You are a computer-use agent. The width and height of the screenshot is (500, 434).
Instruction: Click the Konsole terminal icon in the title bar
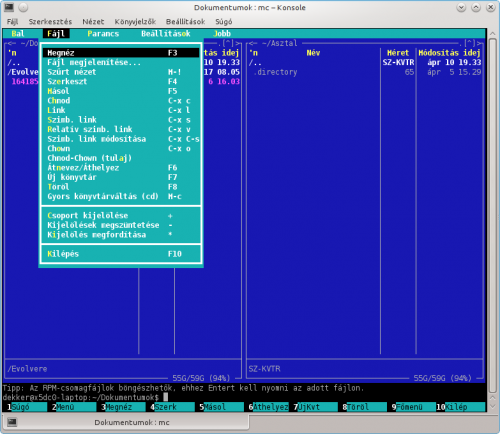9,7
